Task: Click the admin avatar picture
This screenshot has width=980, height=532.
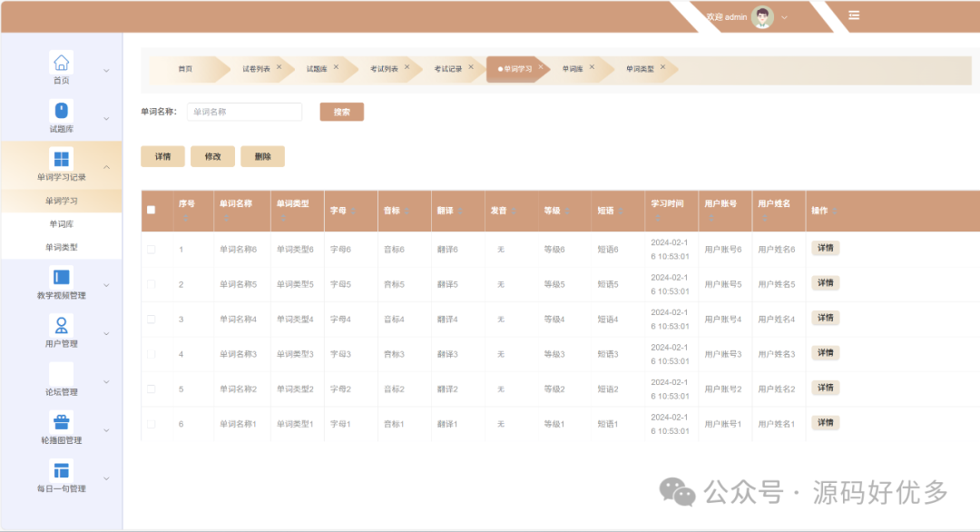Action: (x=763, y=17)
